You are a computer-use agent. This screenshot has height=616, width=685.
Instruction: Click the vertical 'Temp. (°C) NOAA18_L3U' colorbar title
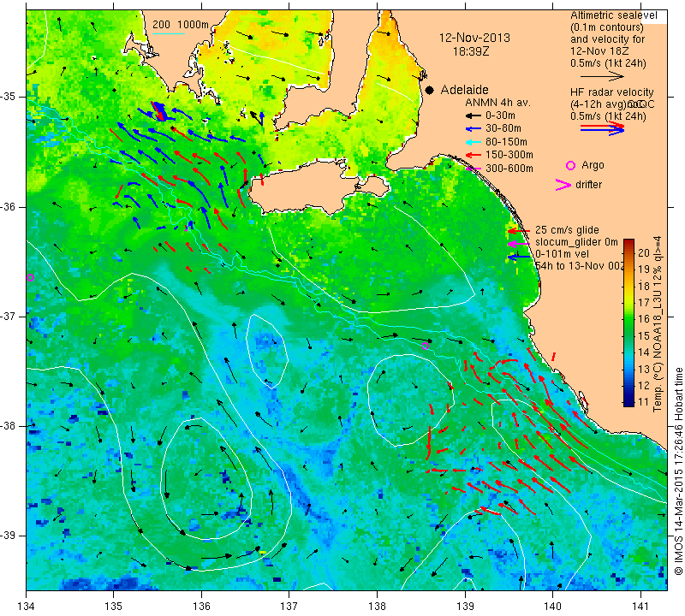tap(658, 324)
